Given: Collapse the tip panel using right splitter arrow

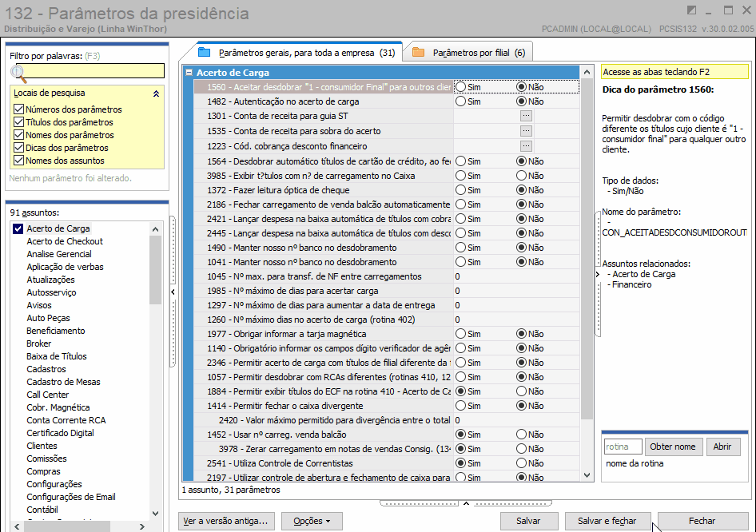Looking at the screenshot, I should (598, 274).
